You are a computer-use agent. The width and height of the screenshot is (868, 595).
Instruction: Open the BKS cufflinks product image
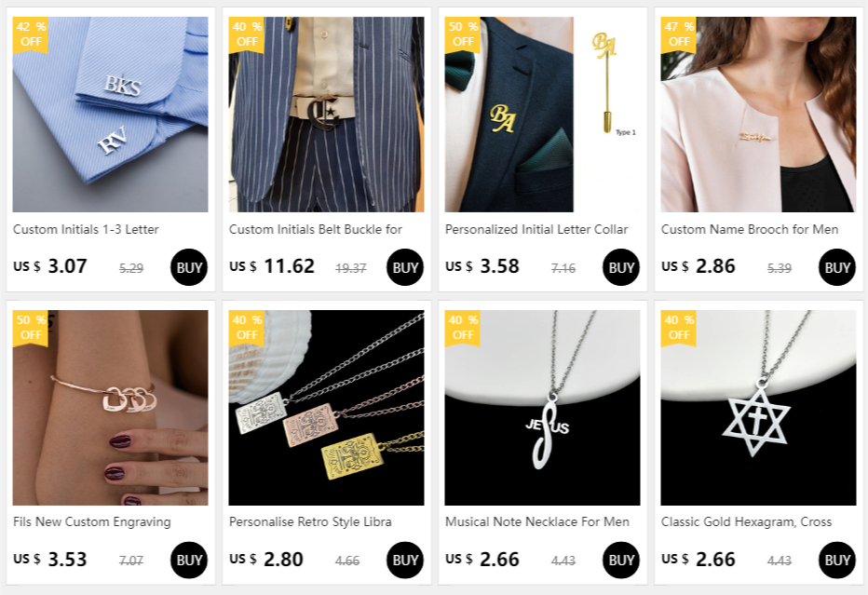point(110,114)
